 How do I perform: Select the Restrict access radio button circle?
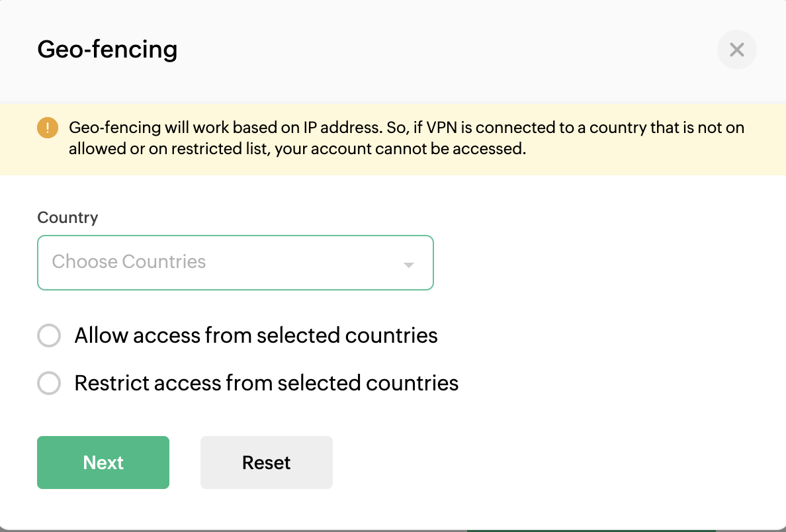pos(49,383)
